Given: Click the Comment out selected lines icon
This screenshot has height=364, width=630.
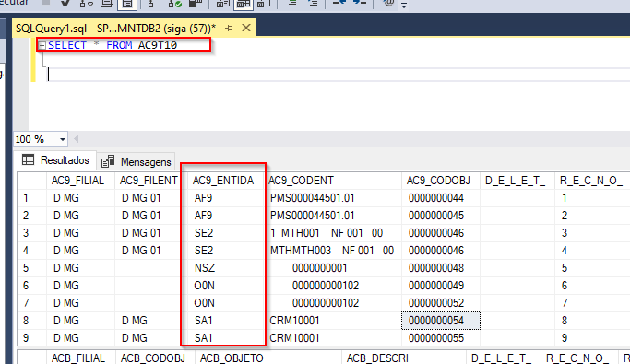Looking at the screenshot, I should pos(292,3).
